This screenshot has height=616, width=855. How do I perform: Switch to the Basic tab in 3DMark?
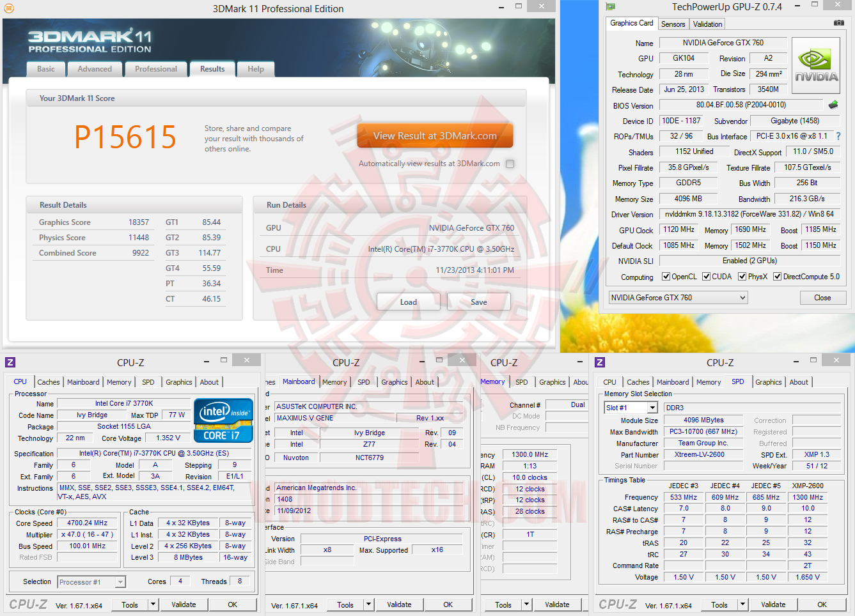[46, 69]
